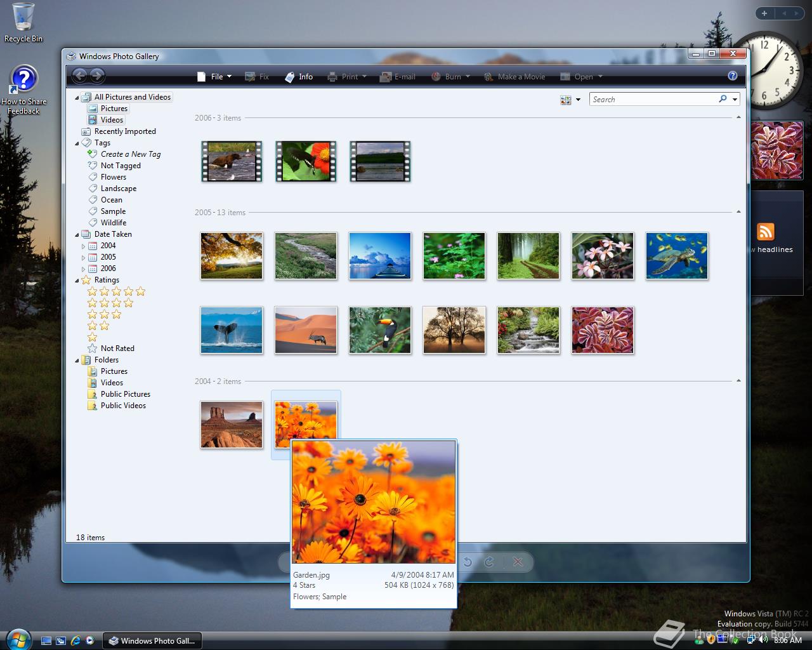Click Make a Movie
This screenshot has height=650, width=812.
point(514,76)
